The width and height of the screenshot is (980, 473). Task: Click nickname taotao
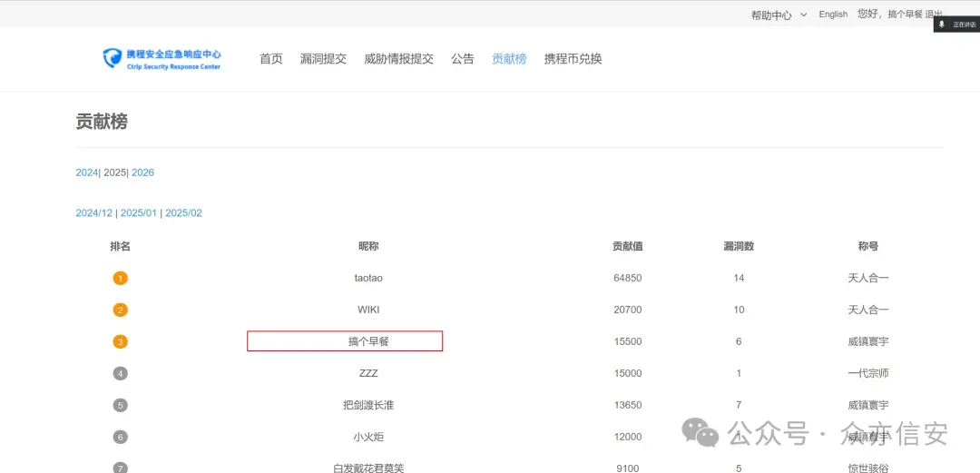368,279
